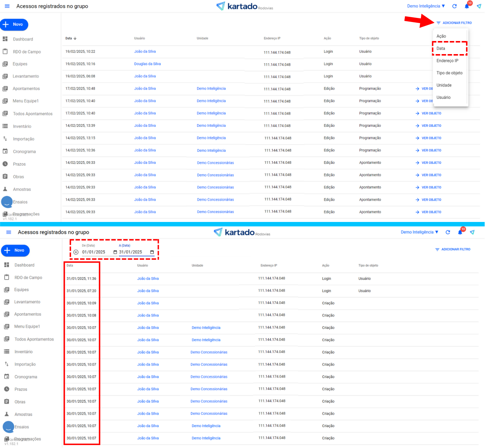Image resolution: width=485 pixels, height=448 pixels.
Task: Click the refresh icon in the upper header
Action: (x=454, y=6)
